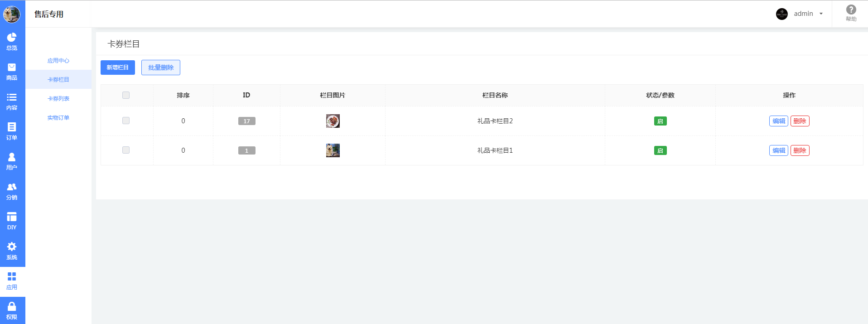Open the 实物订单 submenu item
This screenshot has height=324, width=868.
(x=58, y=118)
